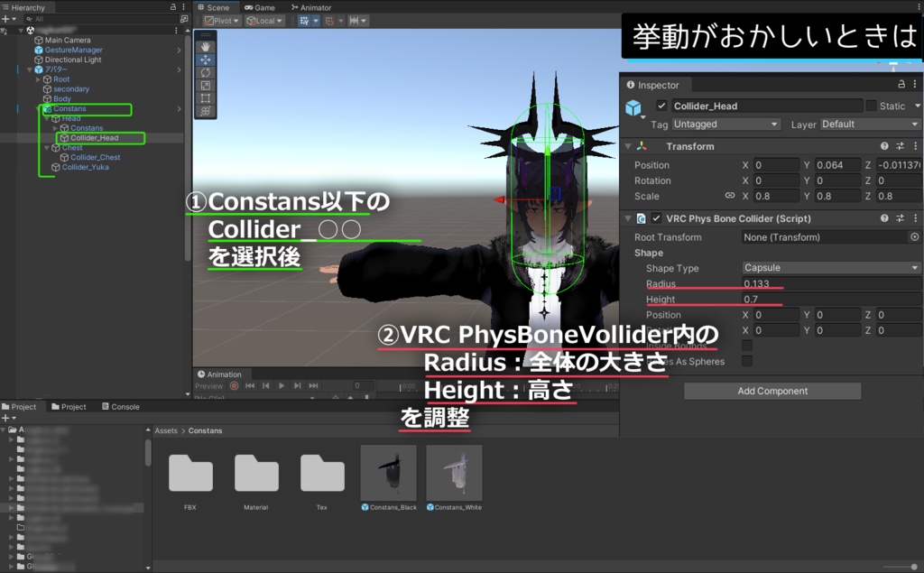Open Root Transform object picker
924x573 pixels.
point(914,237)
